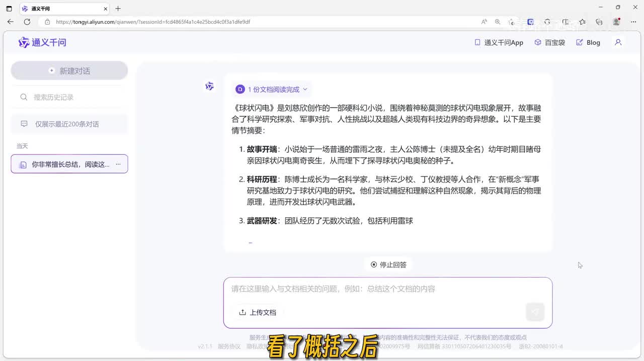
Task: Click the 上传文档 upload button
Action: (258, 312)
